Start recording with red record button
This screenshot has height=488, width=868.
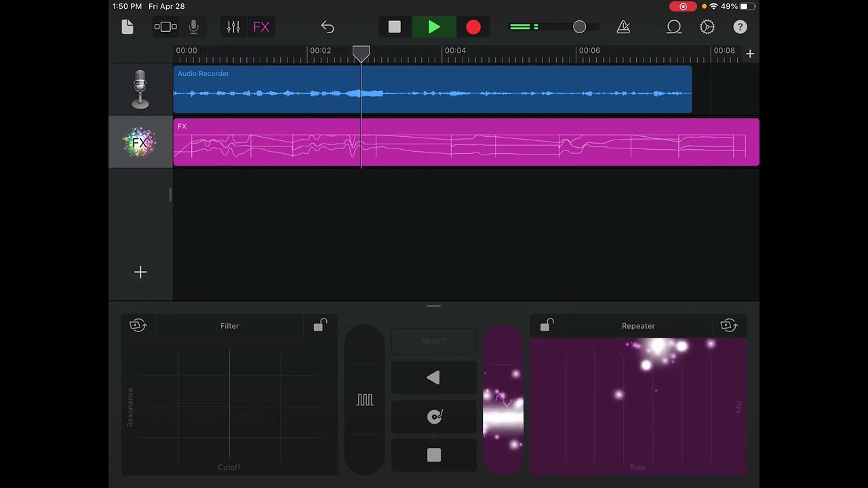click(473, 27)
